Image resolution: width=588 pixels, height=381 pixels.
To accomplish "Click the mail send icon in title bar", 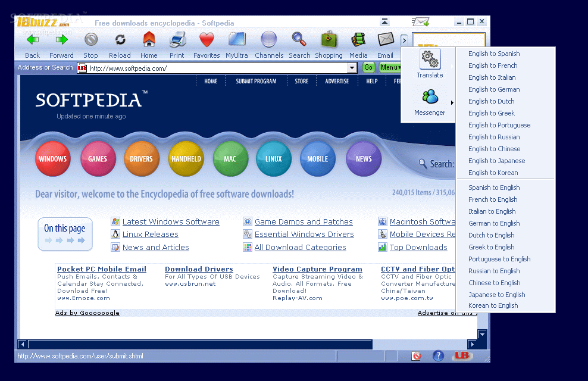I will click(x=420, y=22).
